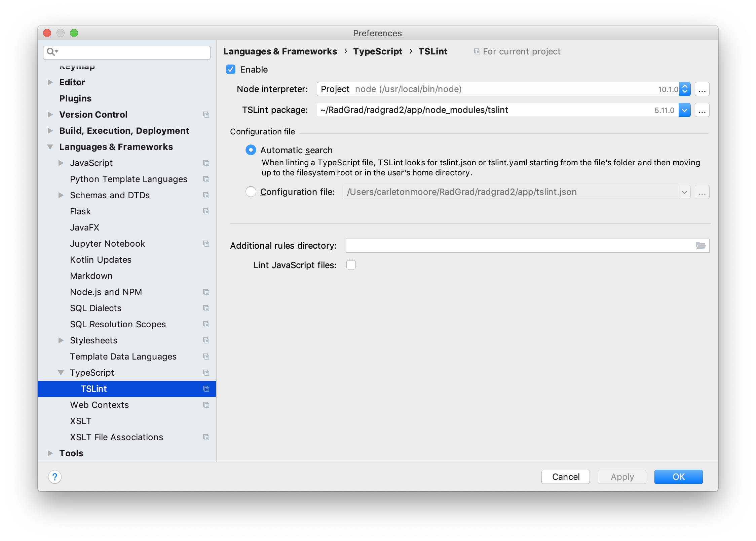Expand the JavaScript tree node
This screenshot has height=541, width=756.
pos(61,163)
